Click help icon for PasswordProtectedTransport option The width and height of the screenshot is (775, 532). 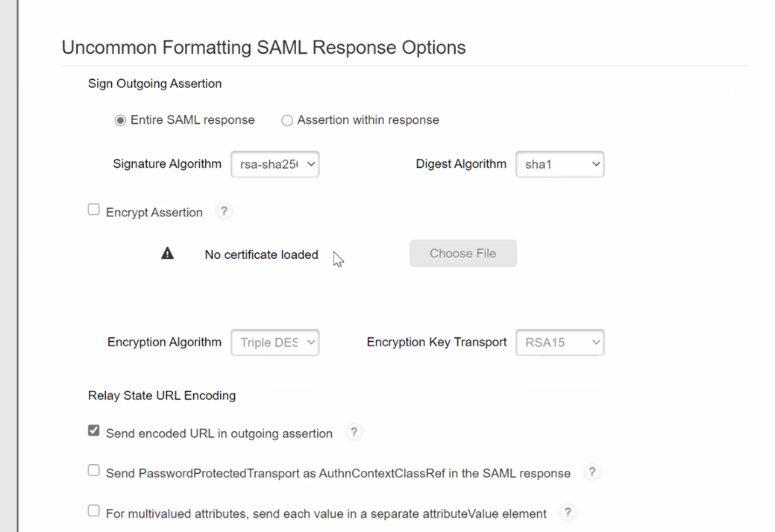592,472
